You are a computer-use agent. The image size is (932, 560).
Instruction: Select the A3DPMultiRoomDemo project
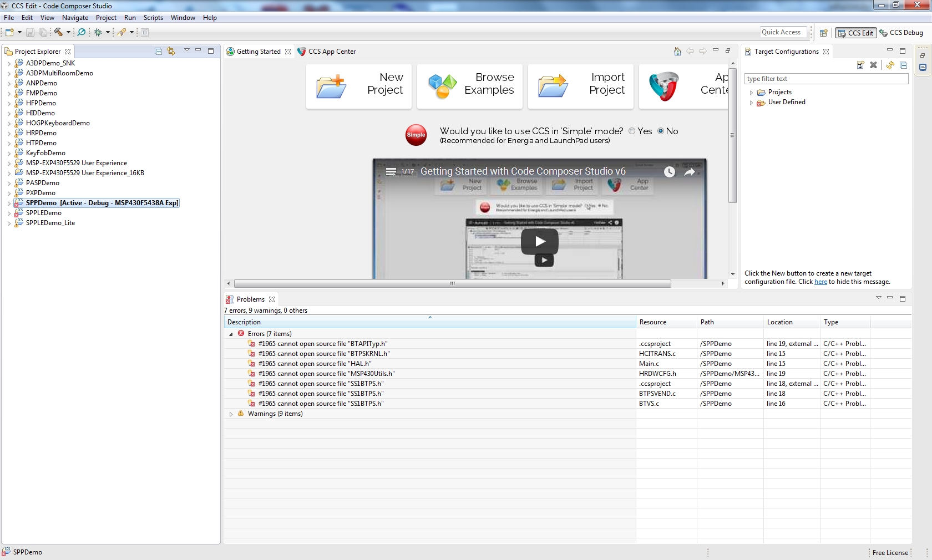59,73
